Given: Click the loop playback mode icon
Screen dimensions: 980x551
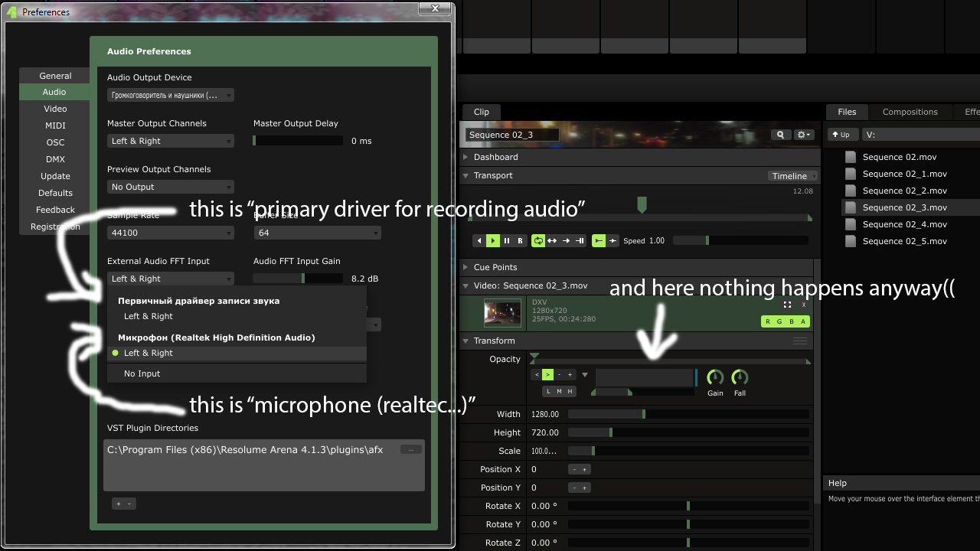Looking at the screenshot, I should coord(537,240).
